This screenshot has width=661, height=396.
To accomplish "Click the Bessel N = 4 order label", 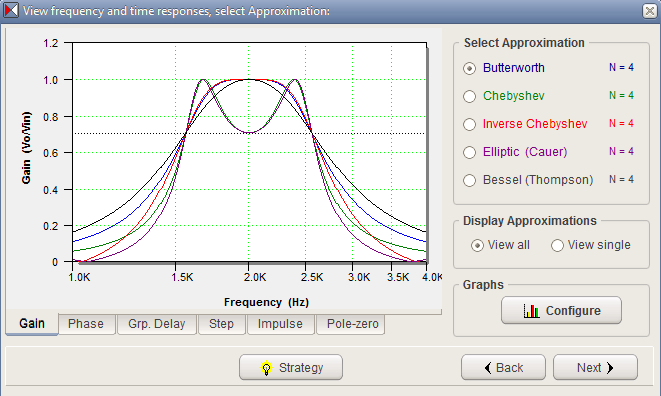I will (x=621, y=179).
